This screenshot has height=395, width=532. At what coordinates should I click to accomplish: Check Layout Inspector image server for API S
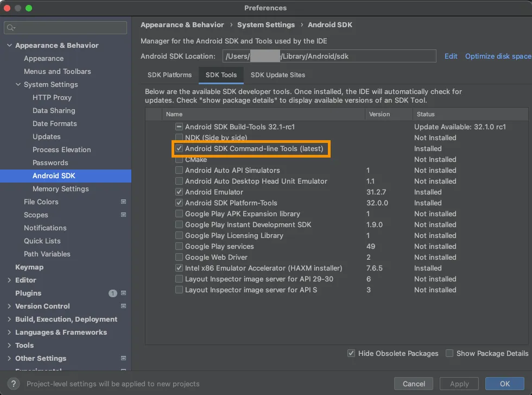[x=179, y=290]
